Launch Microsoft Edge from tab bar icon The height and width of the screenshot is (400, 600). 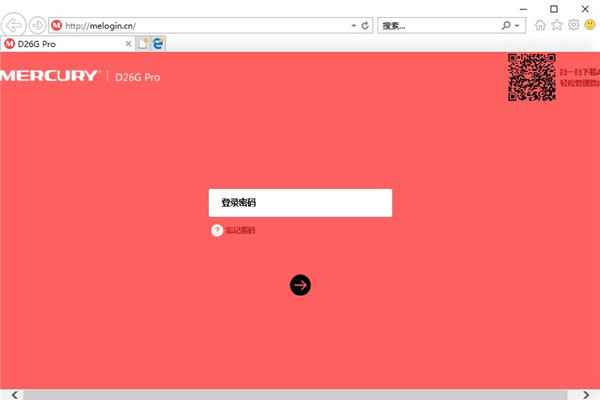tap(158, 44)
